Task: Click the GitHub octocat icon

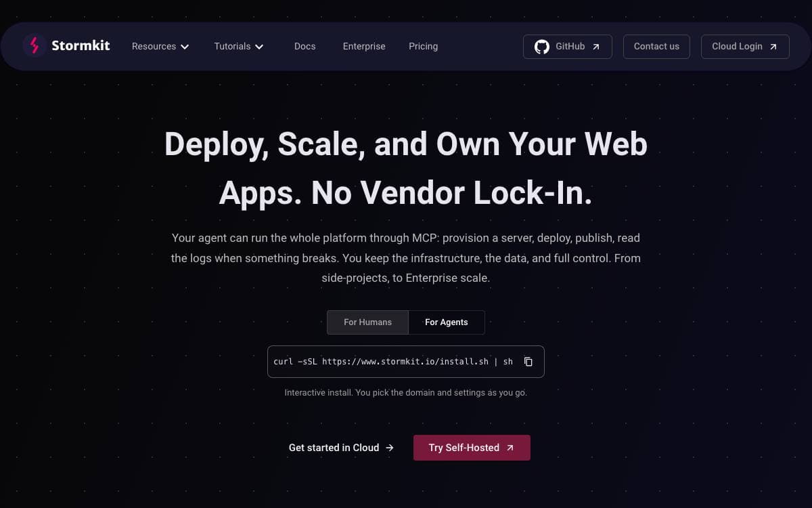Action: (x=542, y=47)
